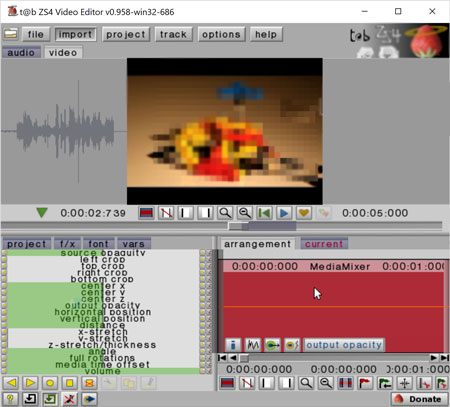The image size is (450, 407).
Task: Expand the green triangle beside preview timecode
Action: point(42,212)
